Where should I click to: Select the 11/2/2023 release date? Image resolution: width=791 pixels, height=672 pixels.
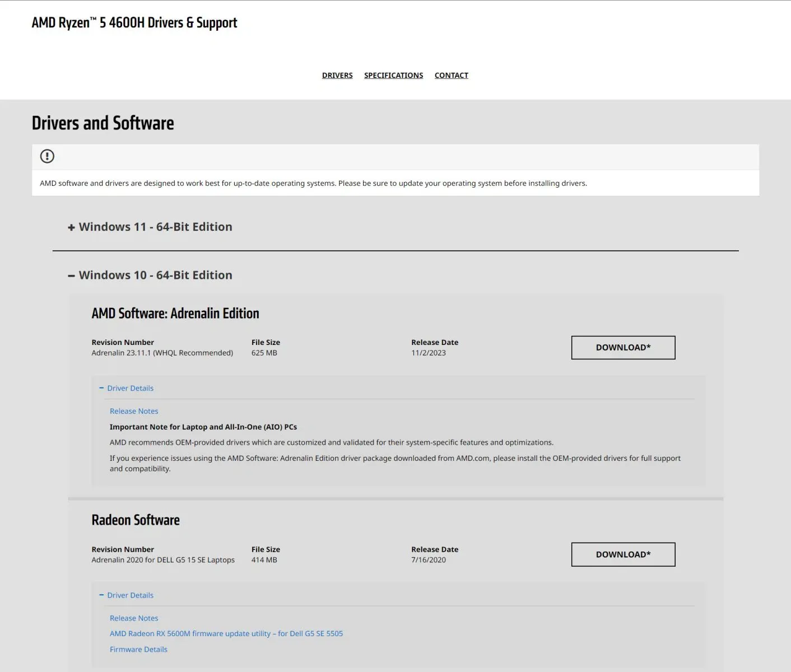coord(429,353)
